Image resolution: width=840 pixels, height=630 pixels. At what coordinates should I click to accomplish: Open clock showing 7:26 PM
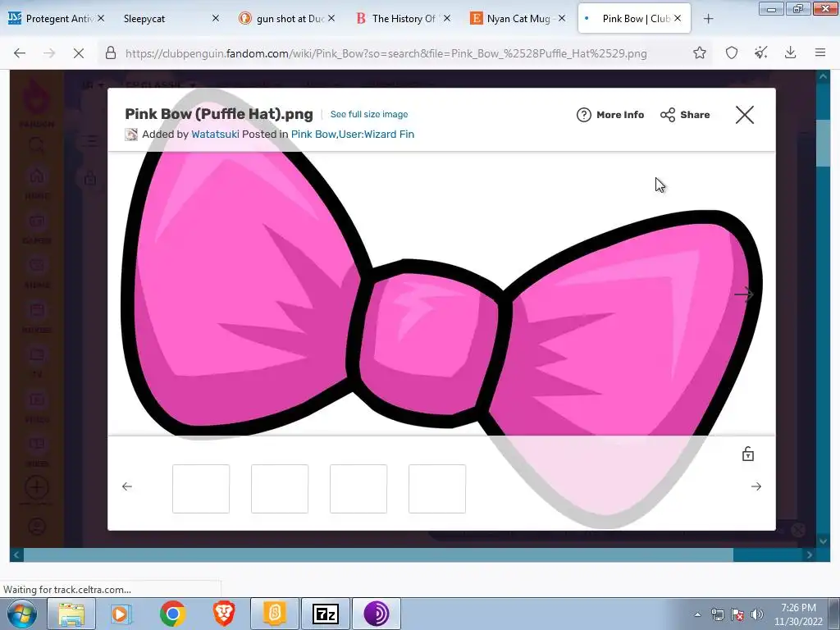[798, 614]
